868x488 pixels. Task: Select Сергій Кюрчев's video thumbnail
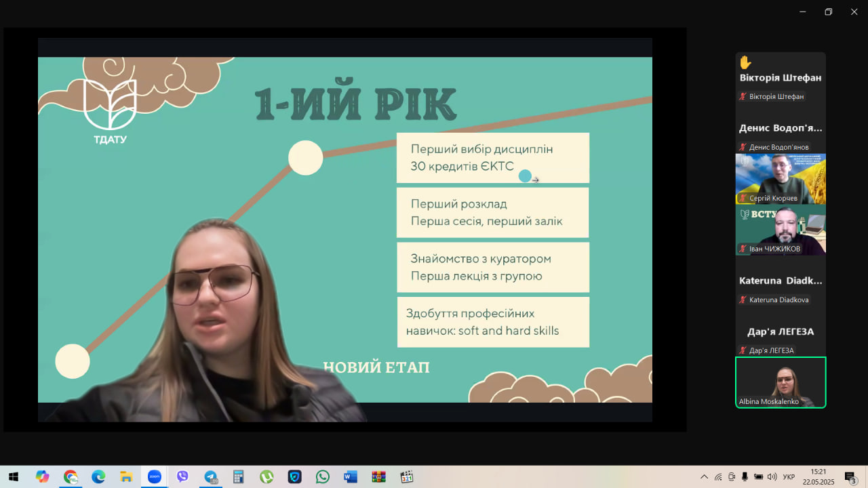(x=781, y=179)
